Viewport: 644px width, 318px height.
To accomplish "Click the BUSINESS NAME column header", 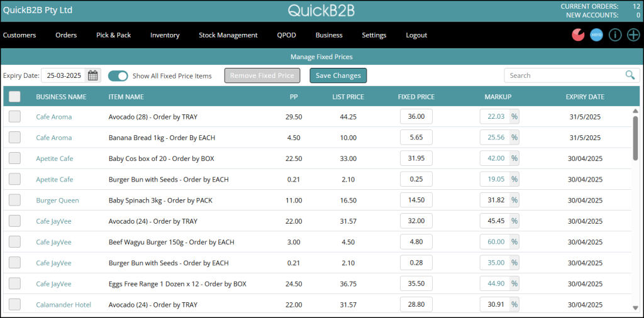I will (61, 97).
